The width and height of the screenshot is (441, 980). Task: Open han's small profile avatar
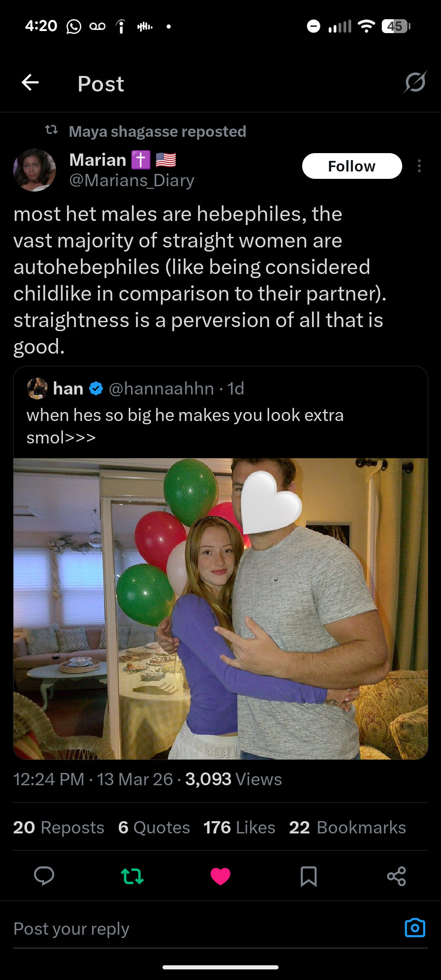(37, 388)
